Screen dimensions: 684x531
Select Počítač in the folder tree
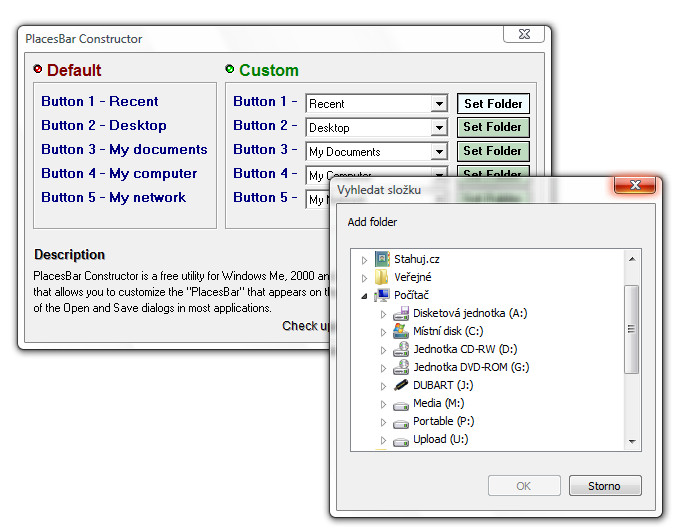pyautogui.click(x=411, y=295)
